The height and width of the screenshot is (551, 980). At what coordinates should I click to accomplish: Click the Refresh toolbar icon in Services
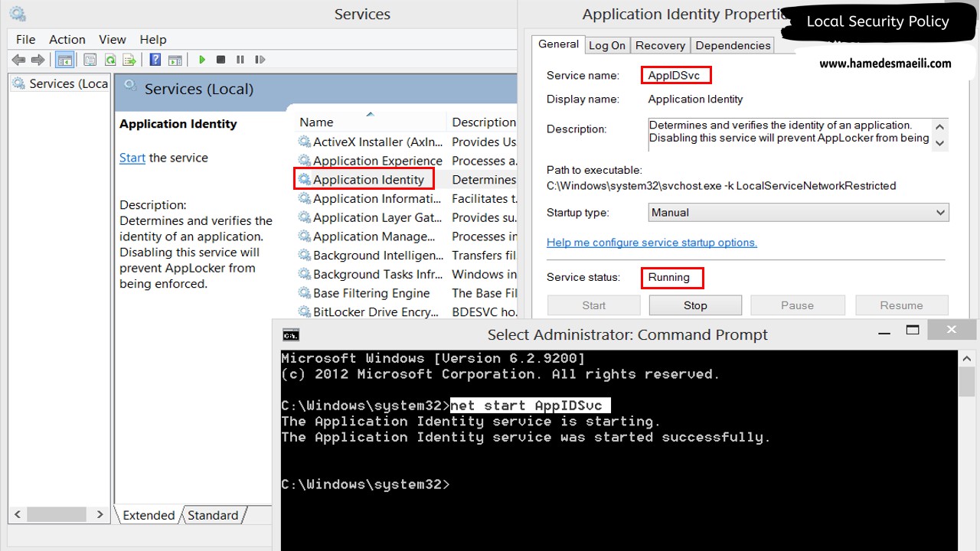pos(110,60)
